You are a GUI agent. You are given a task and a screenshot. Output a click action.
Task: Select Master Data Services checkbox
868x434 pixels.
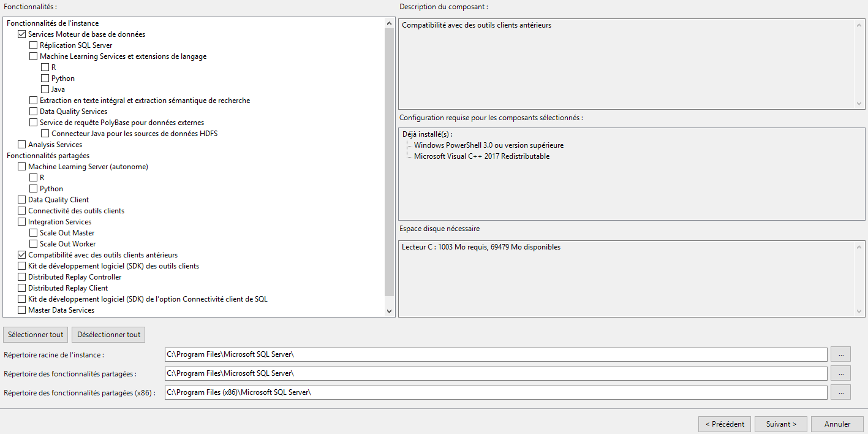coord(22,310)
